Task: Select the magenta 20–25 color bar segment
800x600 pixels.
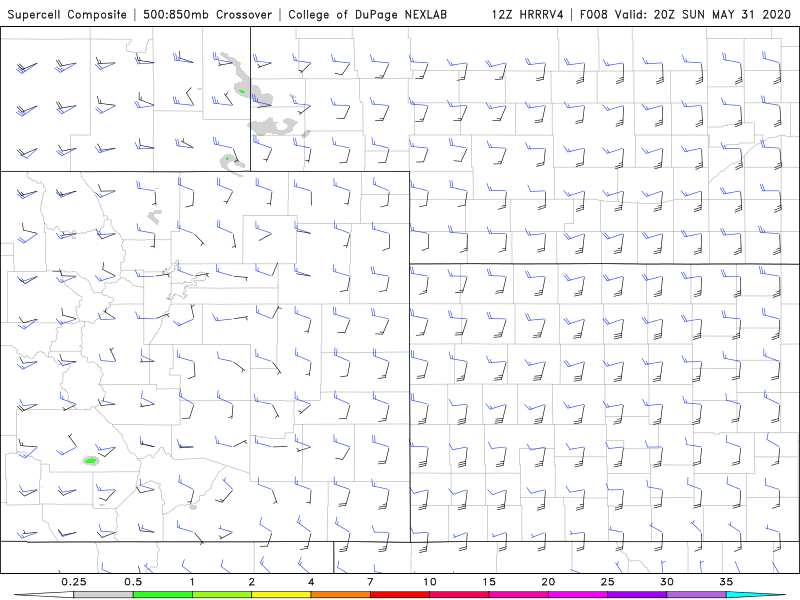Action: tap(578, 595)
